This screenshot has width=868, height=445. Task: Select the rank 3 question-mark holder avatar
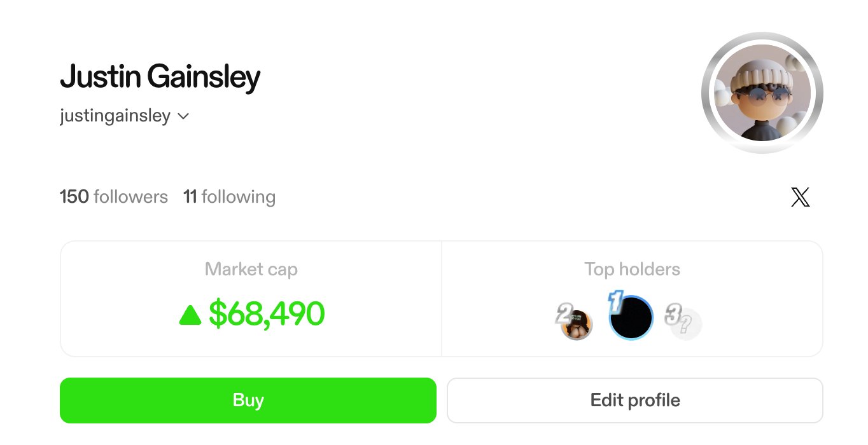tap(687, 326)
